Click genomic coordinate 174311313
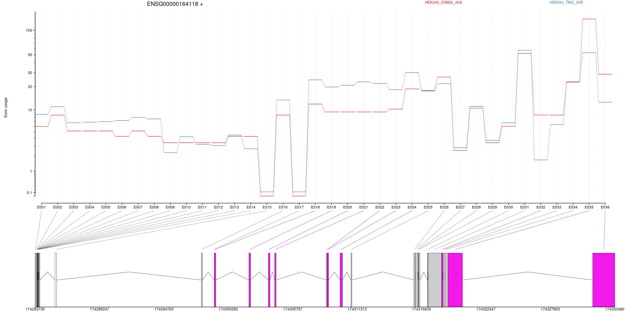 pos(357,309)
